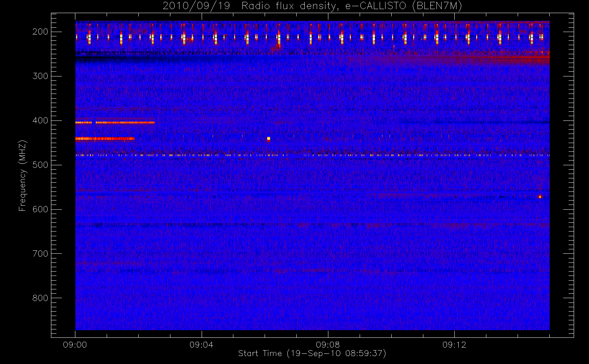Click the 700 frequency tick label
The height and width of the screenshot is (364, 589).
point(40,254)
